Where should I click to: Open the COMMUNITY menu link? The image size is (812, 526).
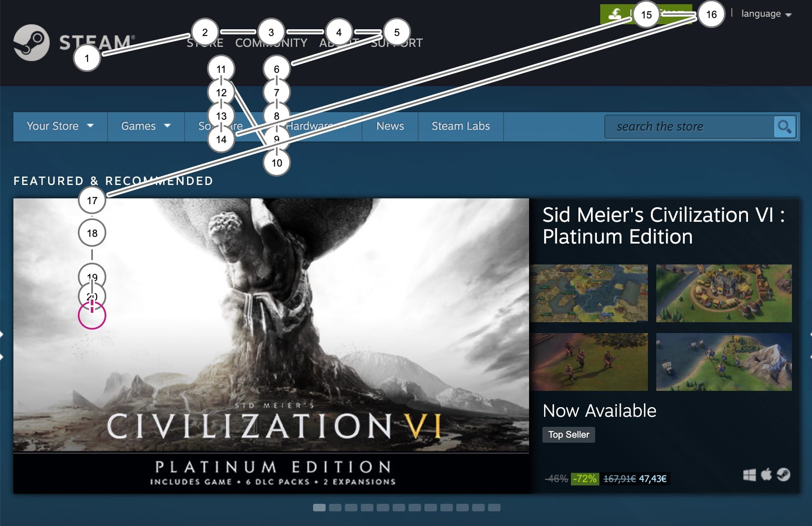tap(271, 43)
